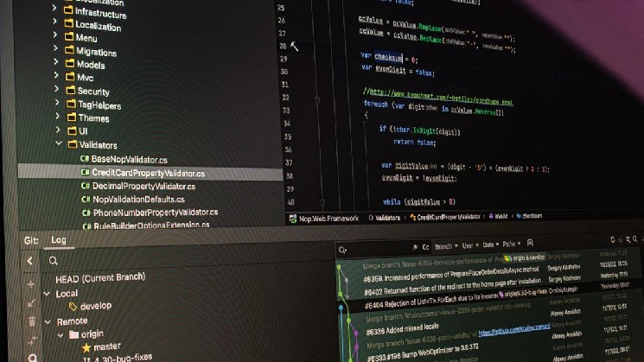The image size is (644, 362).
Task: Select CreditCardPropertyValidator in the breadcrumb bar
Action: (x=449, y=217)
